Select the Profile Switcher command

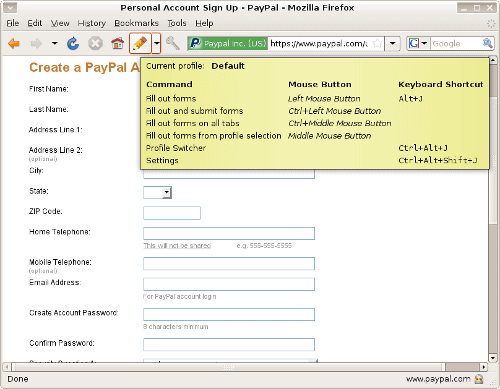click(176, 148)
